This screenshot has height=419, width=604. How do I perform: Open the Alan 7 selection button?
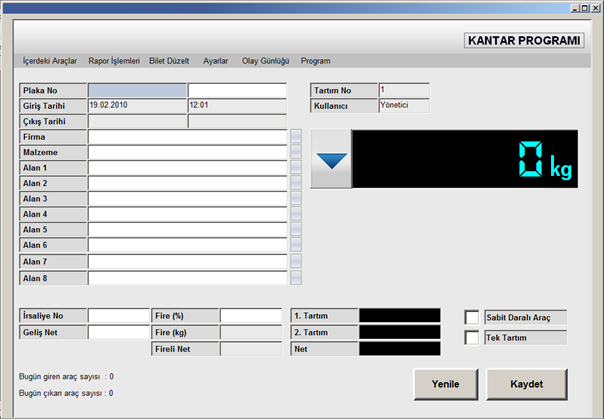[296, 261]
